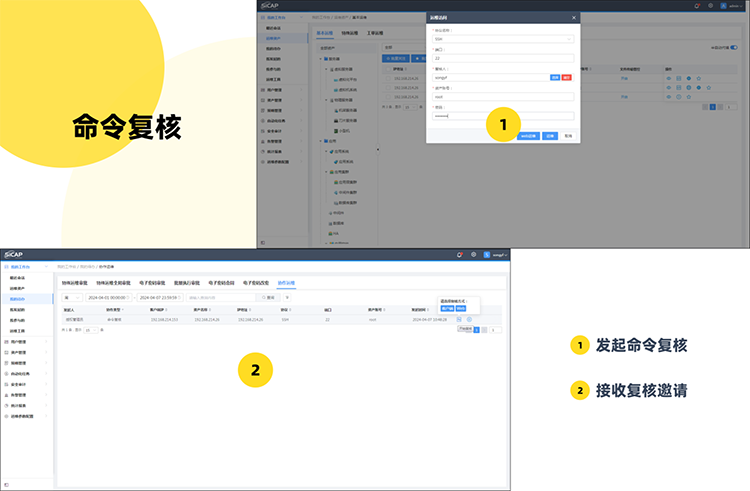Viewport: 750px width, 491px height.
Task: Click the 取消 button in the dialog
Action: coord(568,134)
